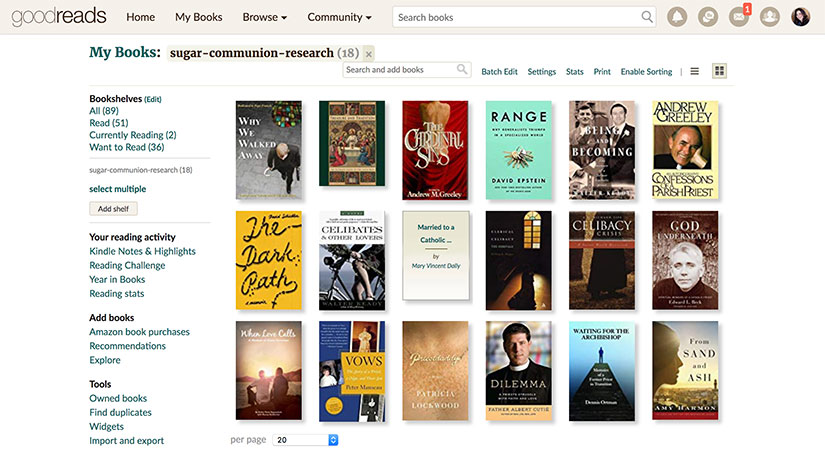Viewport: 825px width, 450px height.
Task: Open shelf Settings link
Action: tap(541, 72)
